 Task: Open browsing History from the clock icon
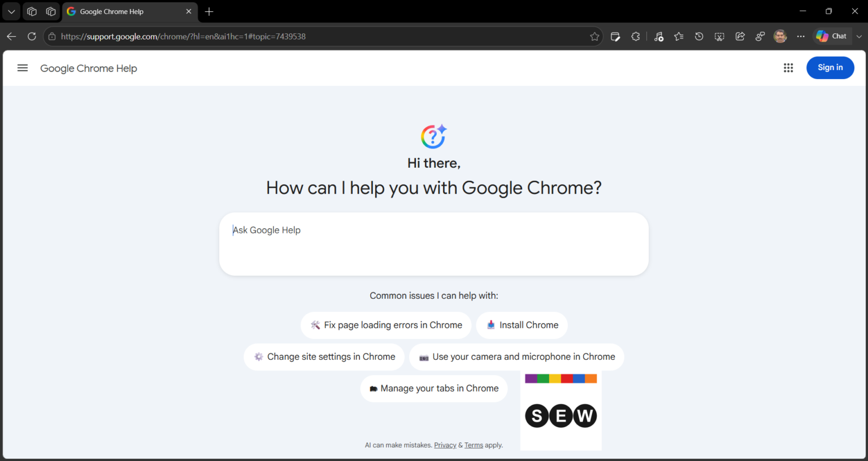(699, 36)
